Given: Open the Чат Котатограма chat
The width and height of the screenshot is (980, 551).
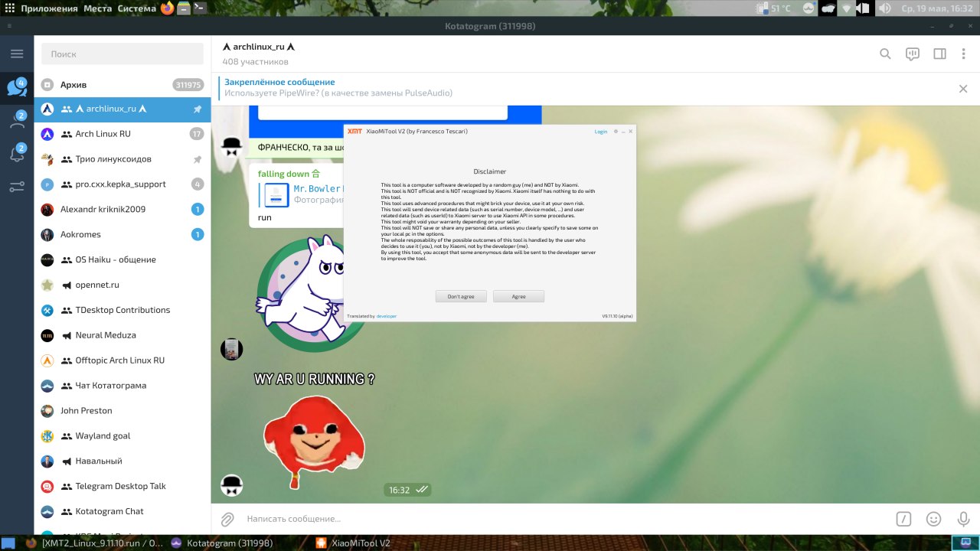Looking at the screenshot, I should (122, 386).
